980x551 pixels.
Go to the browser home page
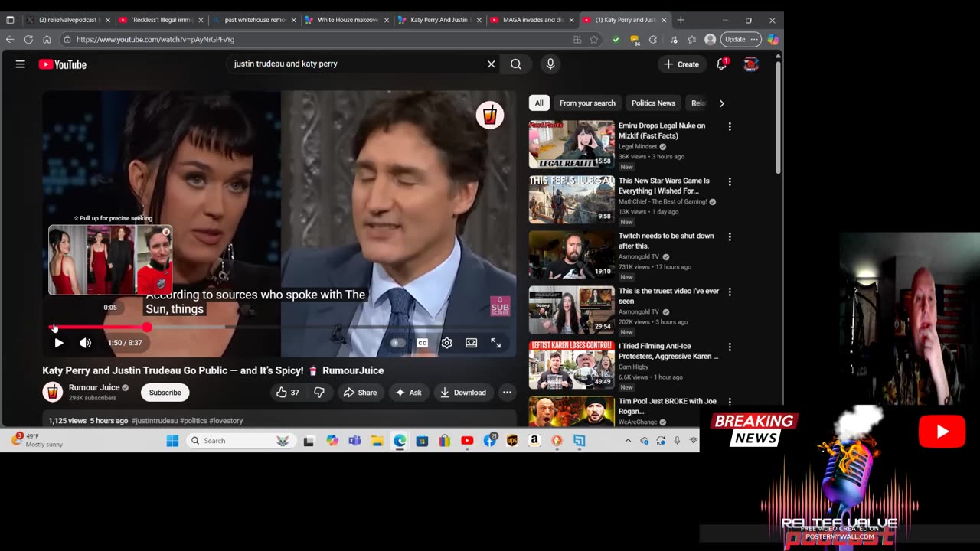point(47,39)
